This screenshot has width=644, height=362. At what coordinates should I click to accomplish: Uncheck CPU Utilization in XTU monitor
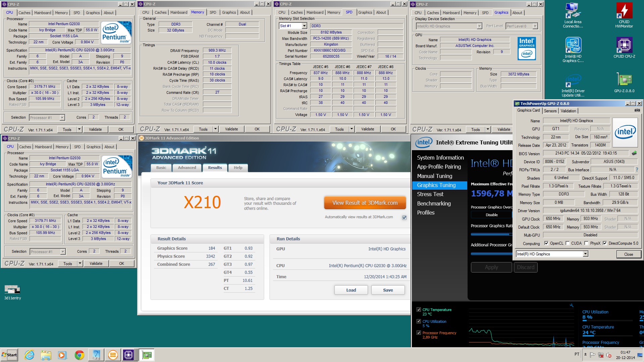[x=419, y=321]
